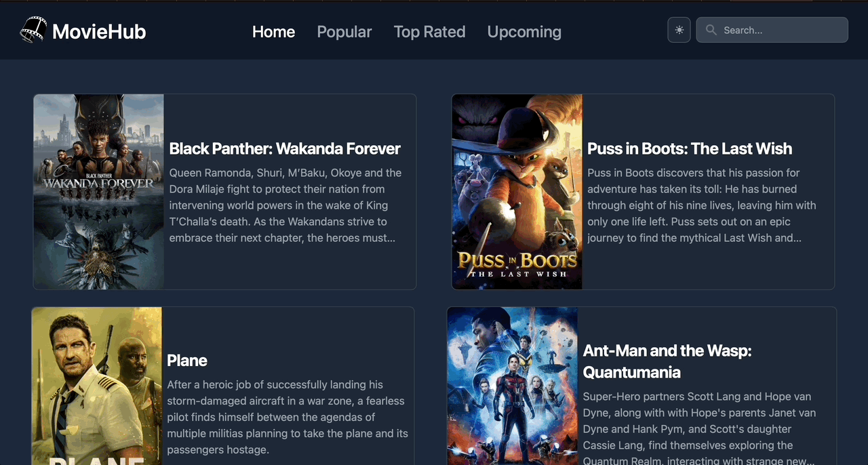
Task: Switch to the Top Rated tab
Action: (429, 31)
